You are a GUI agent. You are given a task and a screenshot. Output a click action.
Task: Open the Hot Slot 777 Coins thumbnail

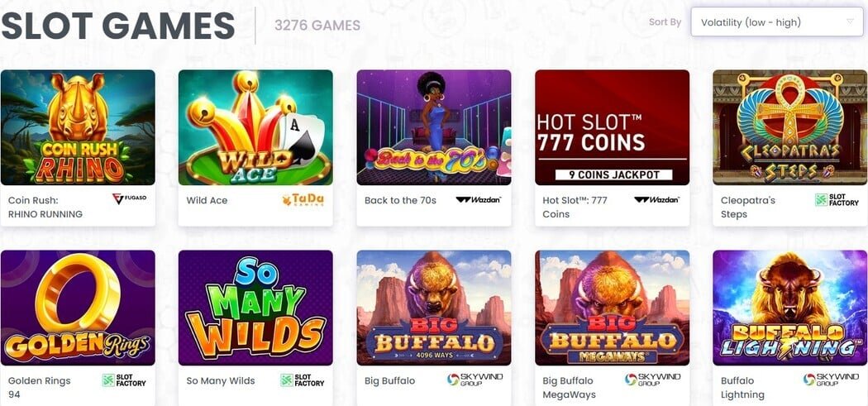tap(612, 127)
